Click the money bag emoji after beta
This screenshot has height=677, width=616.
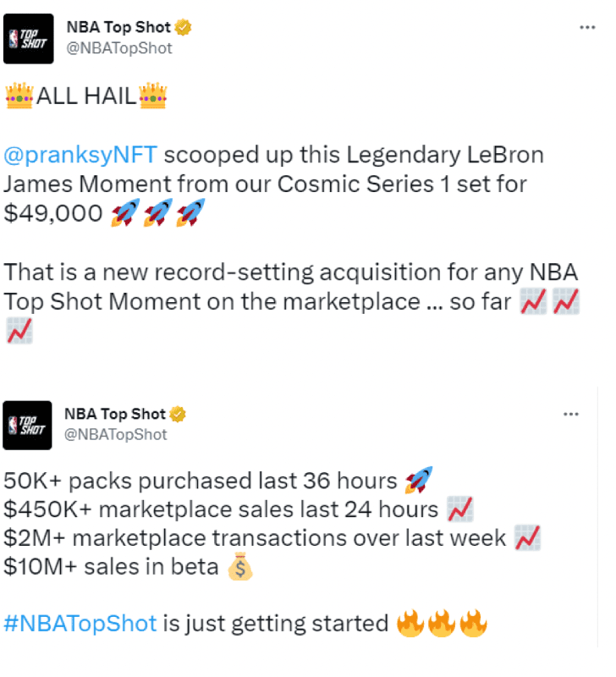click(240, 566)
